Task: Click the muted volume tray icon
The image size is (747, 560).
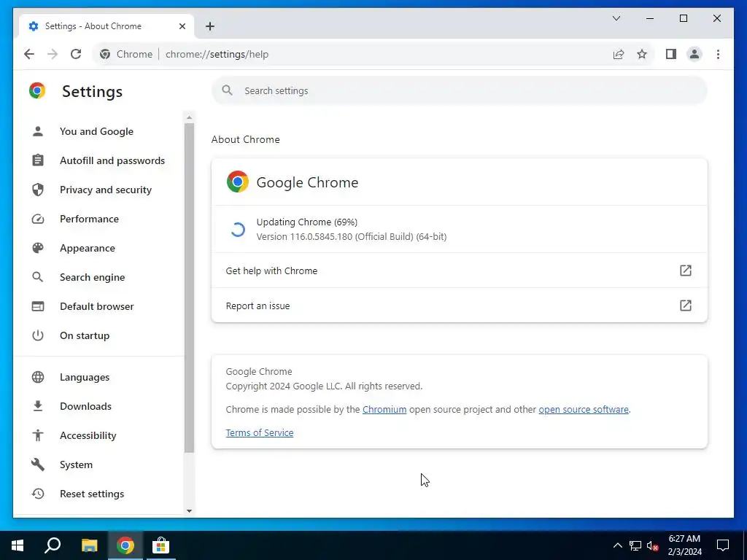Action: (x=652, y=545)
